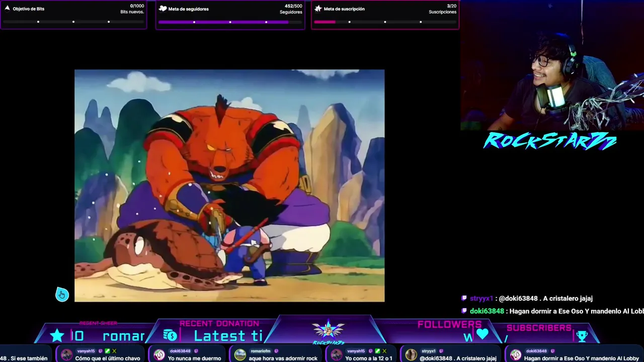Viewport: 644px width, 362px height.
Task: Click the "Latest ti" donation text
Action: point(228,336)
